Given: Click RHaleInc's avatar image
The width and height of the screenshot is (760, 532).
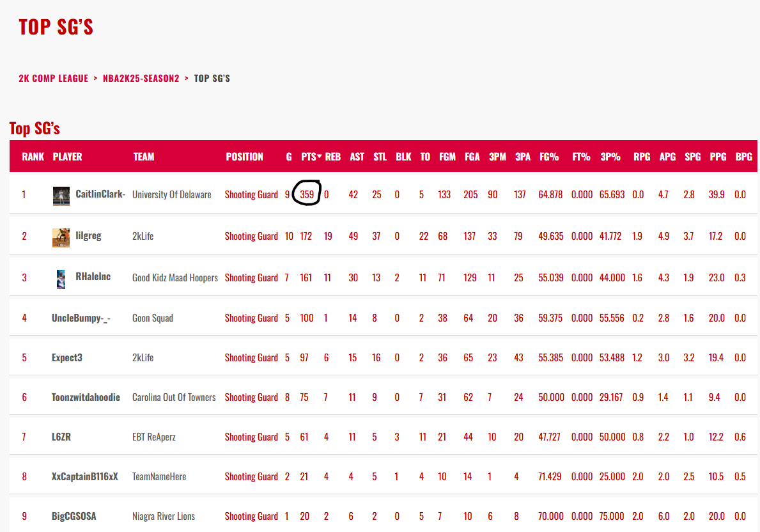Looking at the screenshot, I should click(x=61, y=279).
